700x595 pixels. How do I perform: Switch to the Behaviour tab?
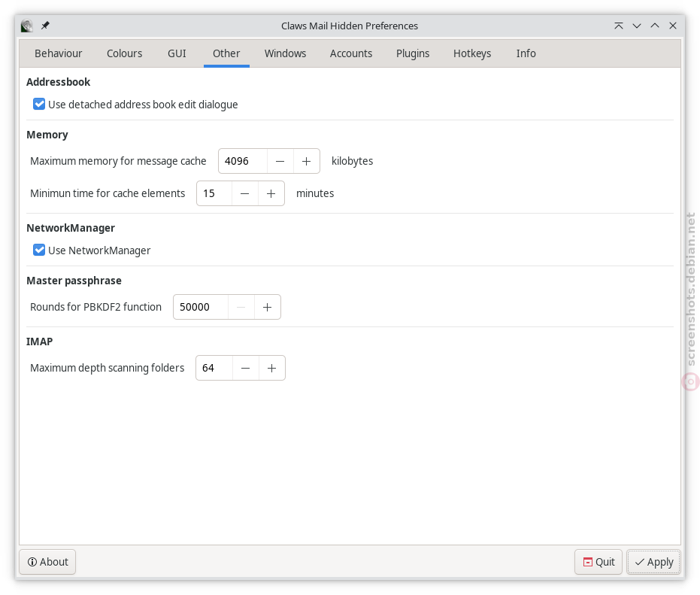coord(59,53)
